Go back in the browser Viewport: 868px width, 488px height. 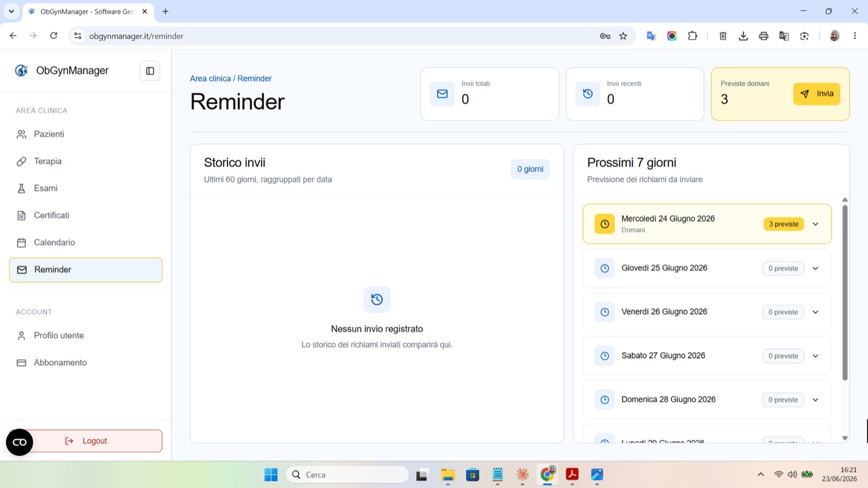click(13, 36)
